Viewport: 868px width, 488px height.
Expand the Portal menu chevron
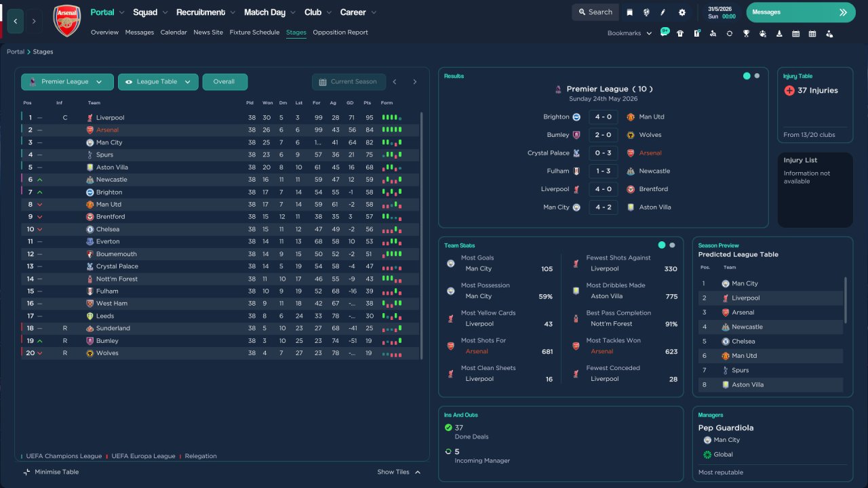pos(121,12)
